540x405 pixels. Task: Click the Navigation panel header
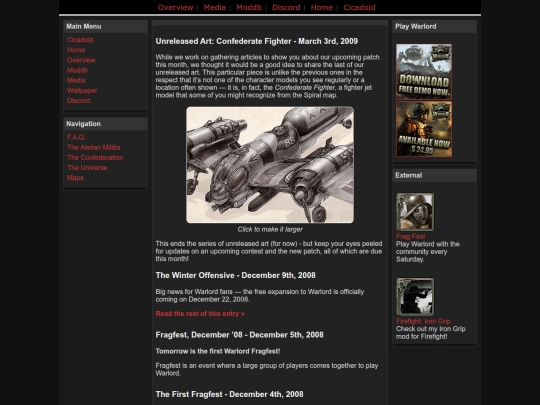click(x=105, y=124)
